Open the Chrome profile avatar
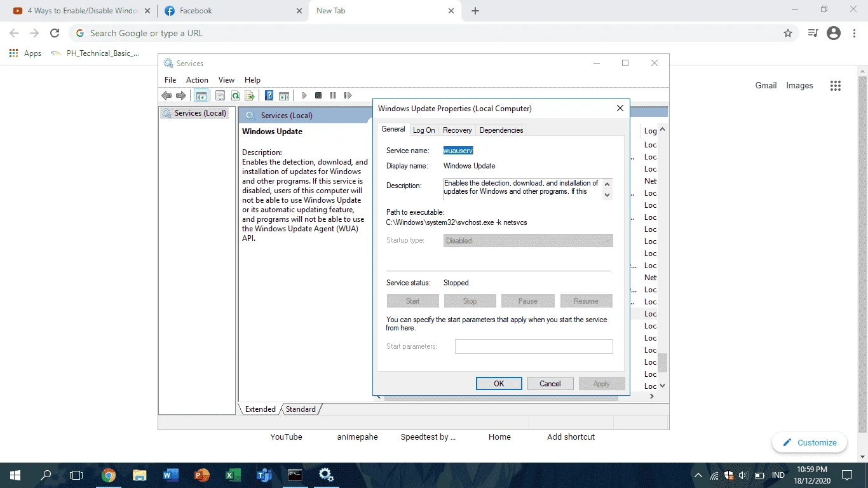868x488 pixels. 834,33
